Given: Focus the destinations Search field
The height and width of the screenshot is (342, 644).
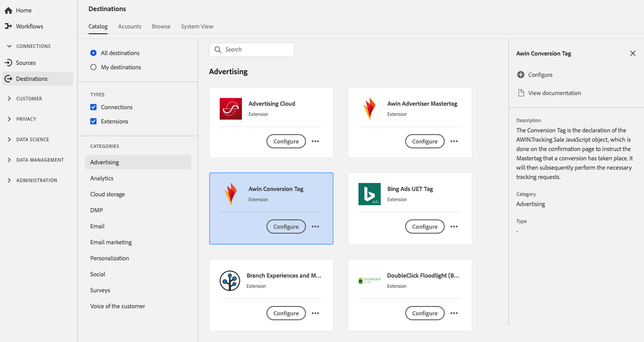Looking at the screenshot, I should [x=252, y=50].
